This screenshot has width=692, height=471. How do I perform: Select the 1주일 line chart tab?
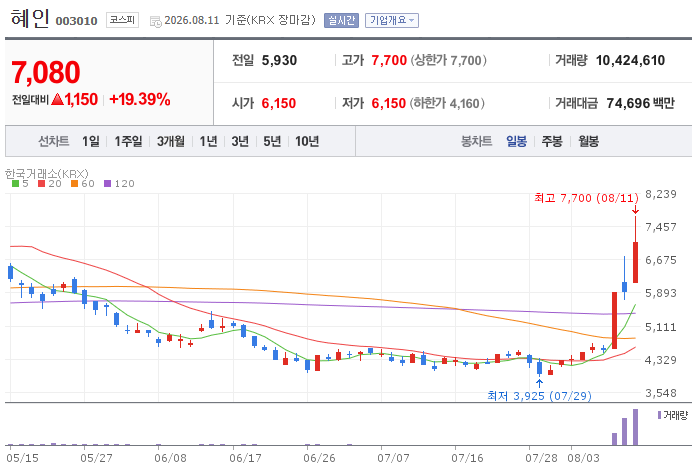pyautogui.click(x=128, y=141)
